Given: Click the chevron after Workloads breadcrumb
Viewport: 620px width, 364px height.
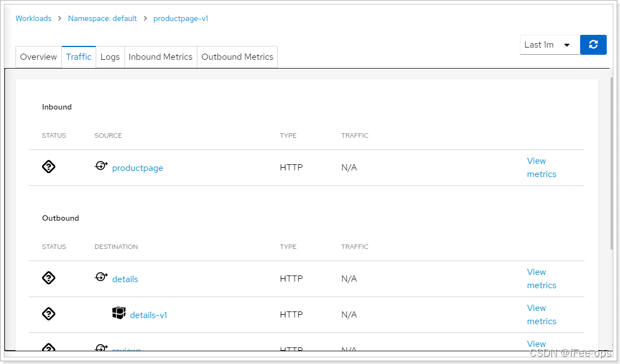Looking at the screenshot, I should click(x=60, y=19).
